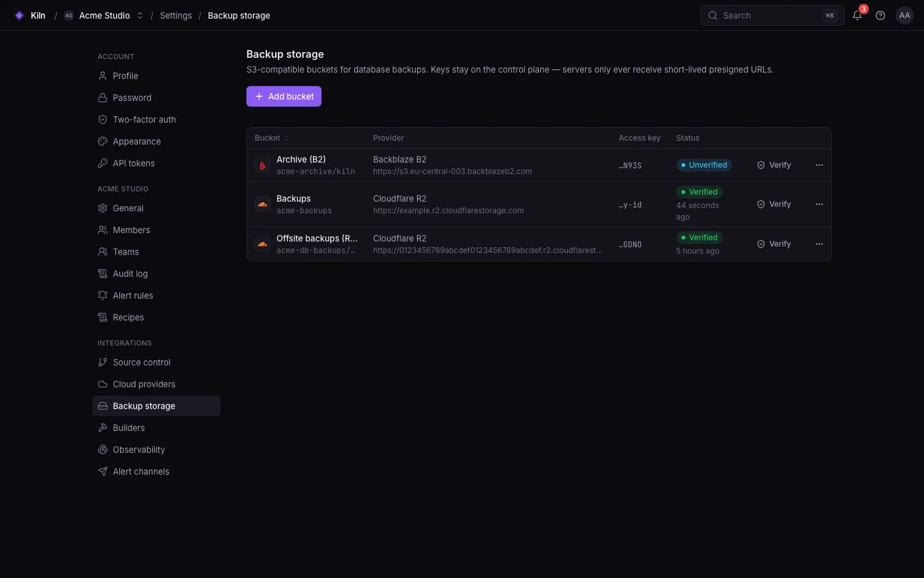Image resolution: width=924 pixels, height=578 pixels.
Task: Click the AS workspace badge icon
Action: click(69, 15)
